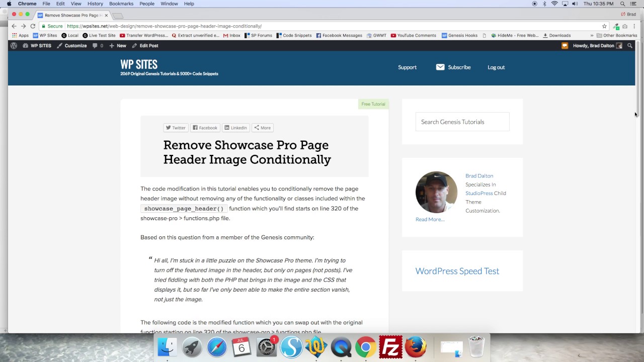Click the Subscribe link in header
This screenshot has width=644, height=362.
(453, 67)
